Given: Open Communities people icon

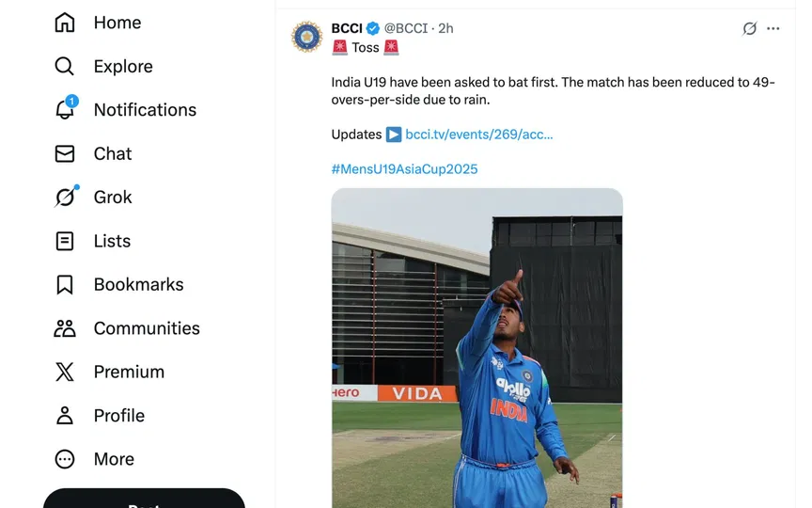Looking at the screenshot, I should [64, 328].
